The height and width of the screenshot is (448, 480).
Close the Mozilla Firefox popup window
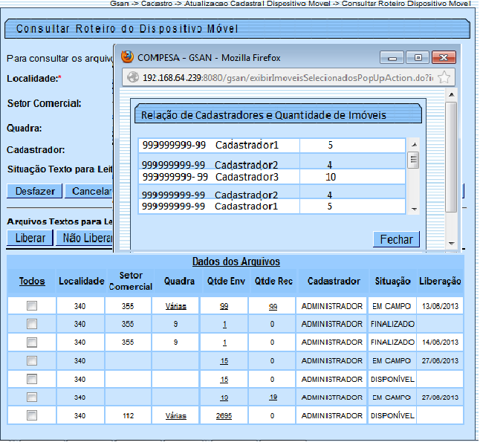pyautogui.click(x=444, y=57)
